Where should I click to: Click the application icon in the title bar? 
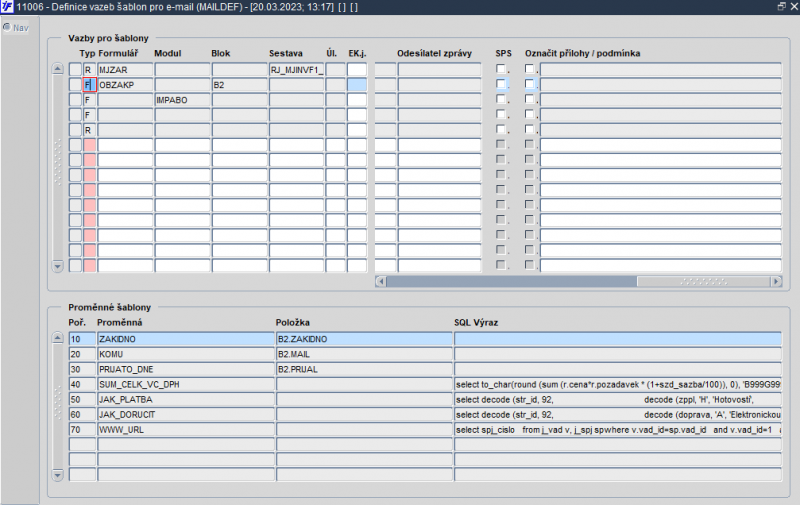coord(8,7)
